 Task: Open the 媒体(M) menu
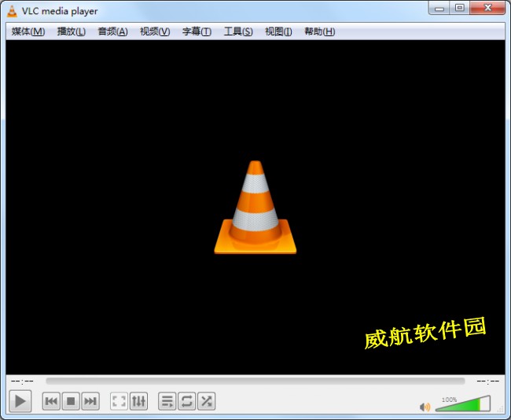point(28,31)
